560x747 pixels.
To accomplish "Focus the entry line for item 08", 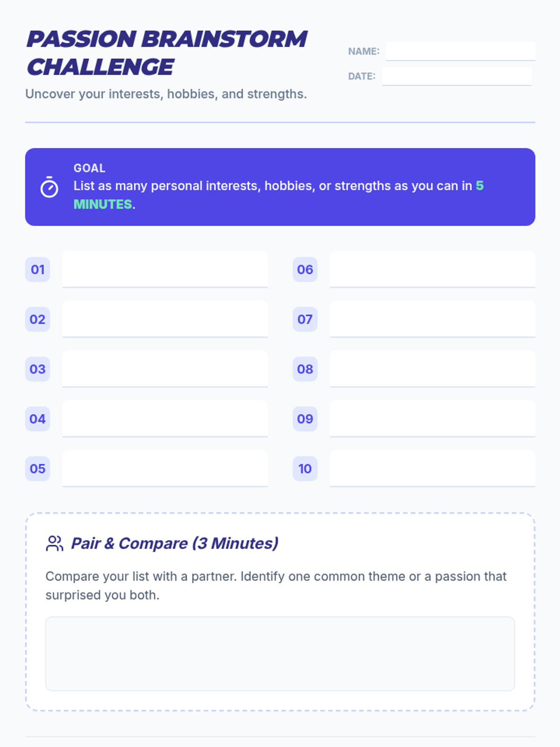I will (x=432, y=369).
